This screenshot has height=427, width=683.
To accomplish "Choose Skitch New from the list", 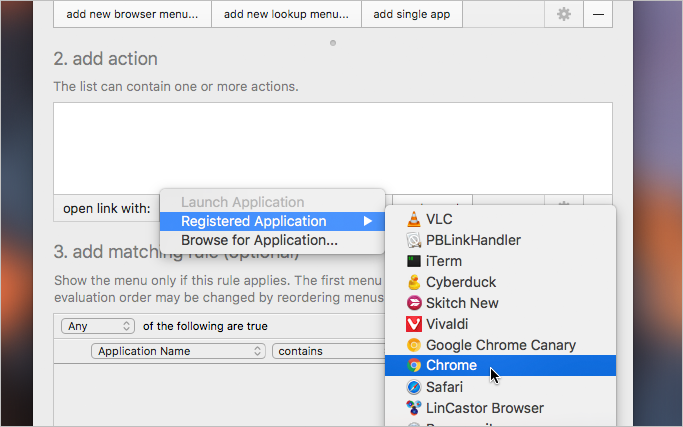I will tap(500, 303).
